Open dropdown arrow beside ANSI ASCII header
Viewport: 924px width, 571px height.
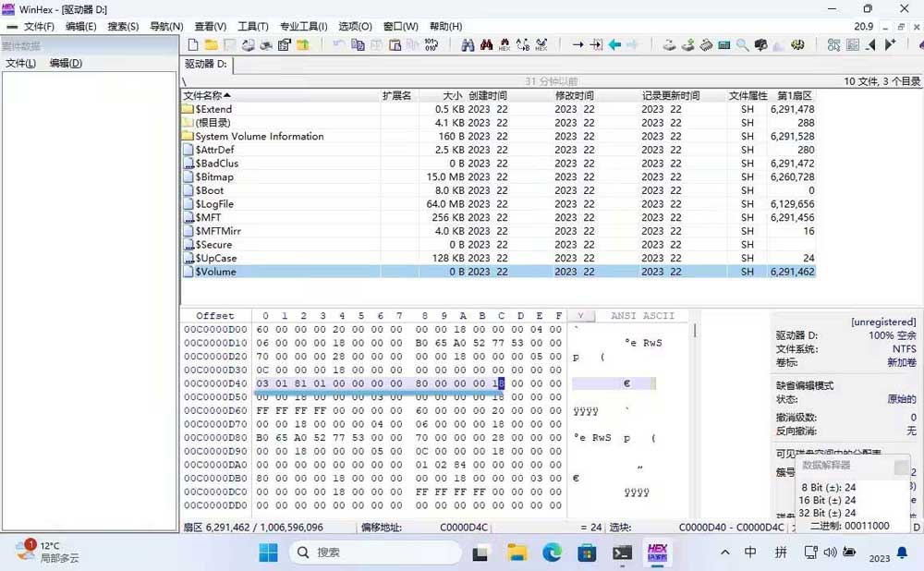click(580, 316)
